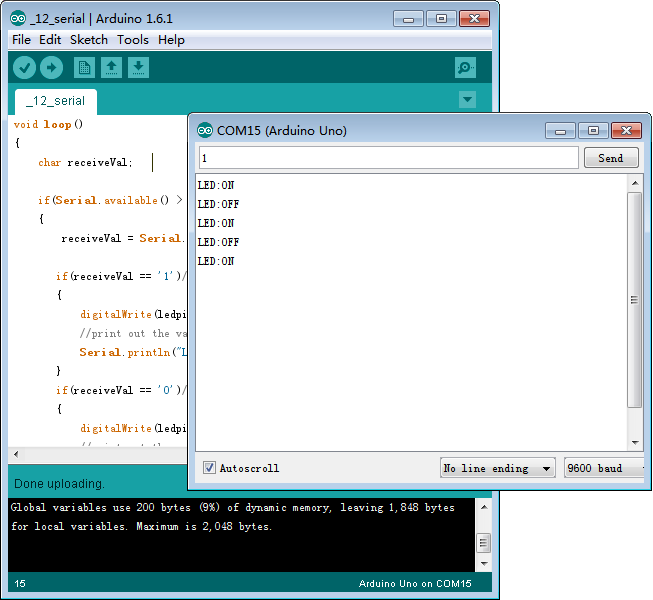The image size is (653, 600).
Task: Click the first 'LED:OFF' output line
Action: [218, 204]
